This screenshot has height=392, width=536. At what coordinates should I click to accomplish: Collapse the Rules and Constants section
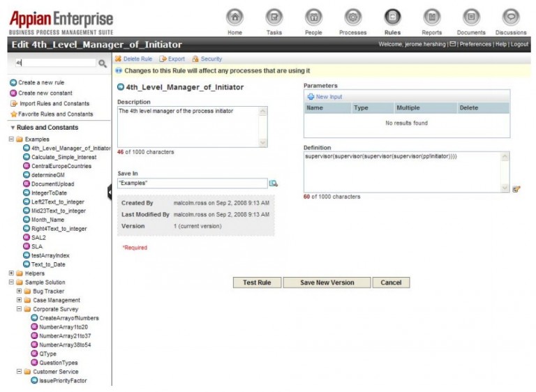13,128
